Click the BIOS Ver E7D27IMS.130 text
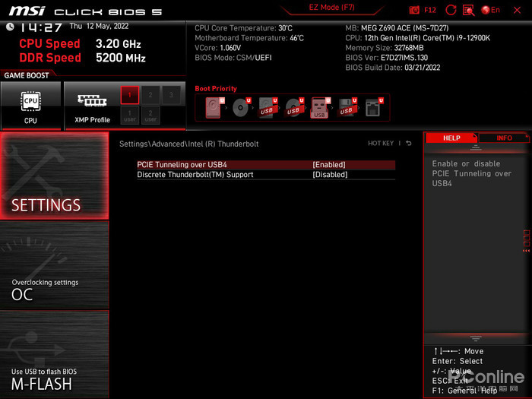The height and width of the screenshot is (399, 532). (386, 58)
